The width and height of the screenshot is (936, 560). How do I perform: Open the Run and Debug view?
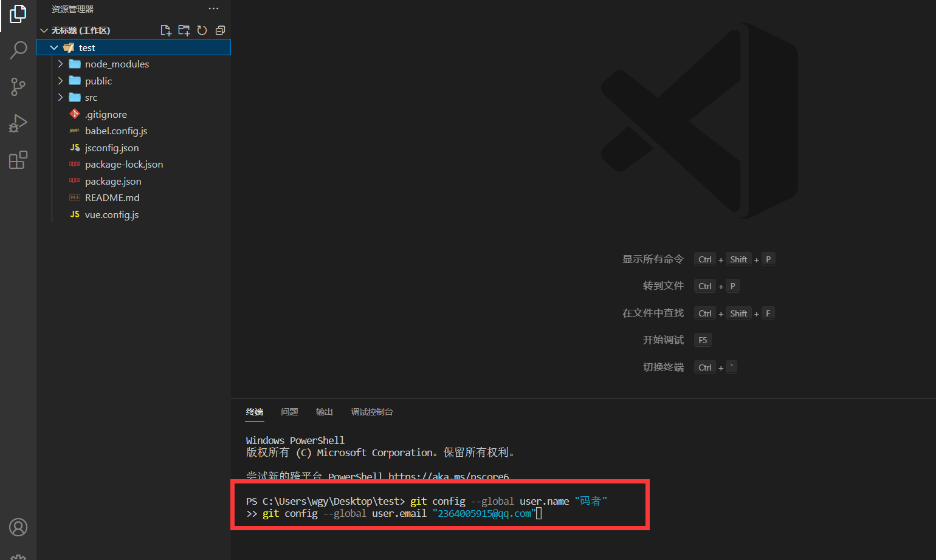18,123
